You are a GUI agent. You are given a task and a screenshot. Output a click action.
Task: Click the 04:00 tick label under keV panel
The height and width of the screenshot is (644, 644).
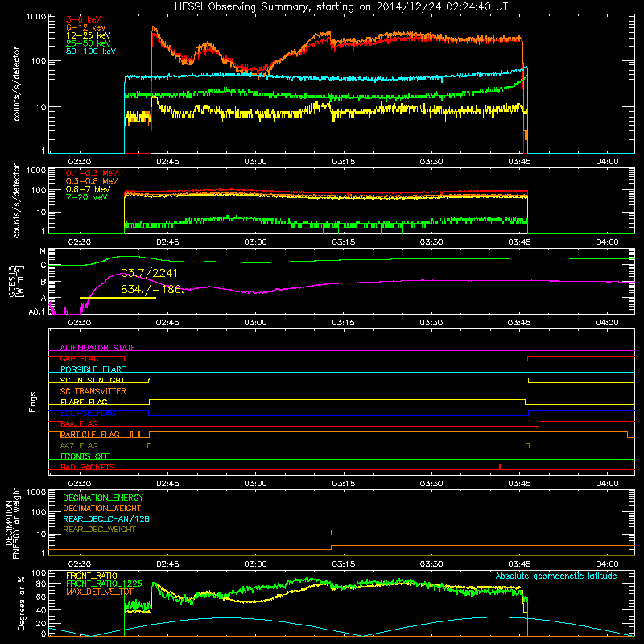607,162
